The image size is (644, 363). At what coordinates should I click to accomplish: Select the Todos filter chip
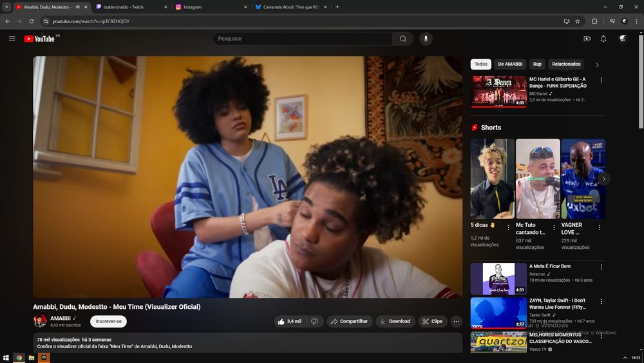point(481,64)
